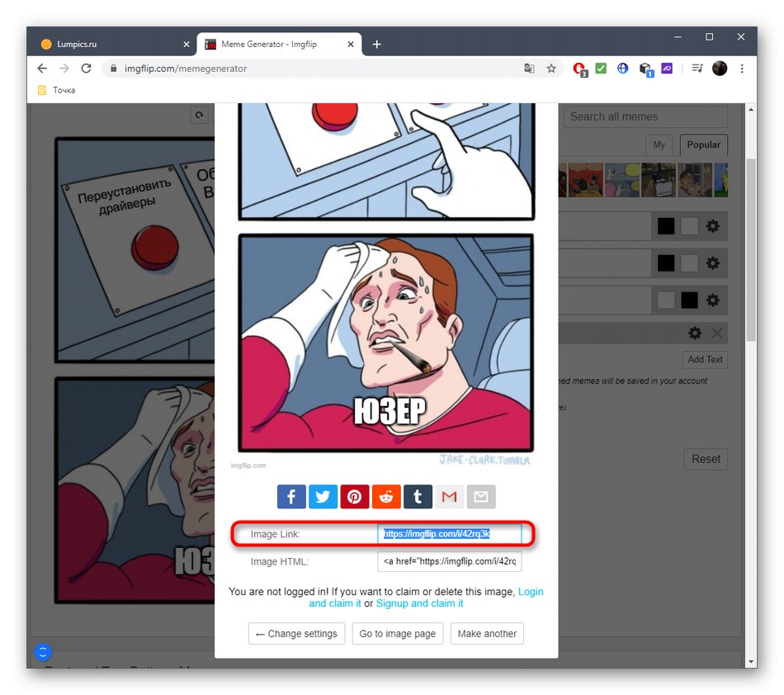Open the media control playlist icon
784x695 pixels.
pos(697,69)
